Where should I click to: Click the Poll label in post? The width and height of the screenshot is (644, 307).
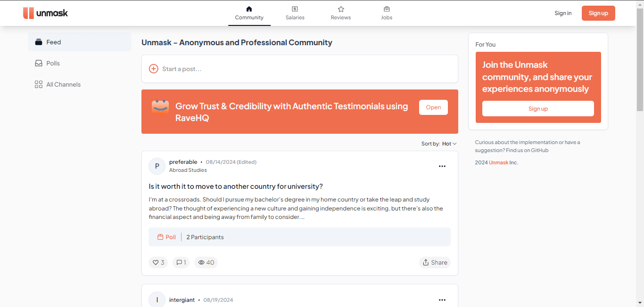(x=166, y=237)
